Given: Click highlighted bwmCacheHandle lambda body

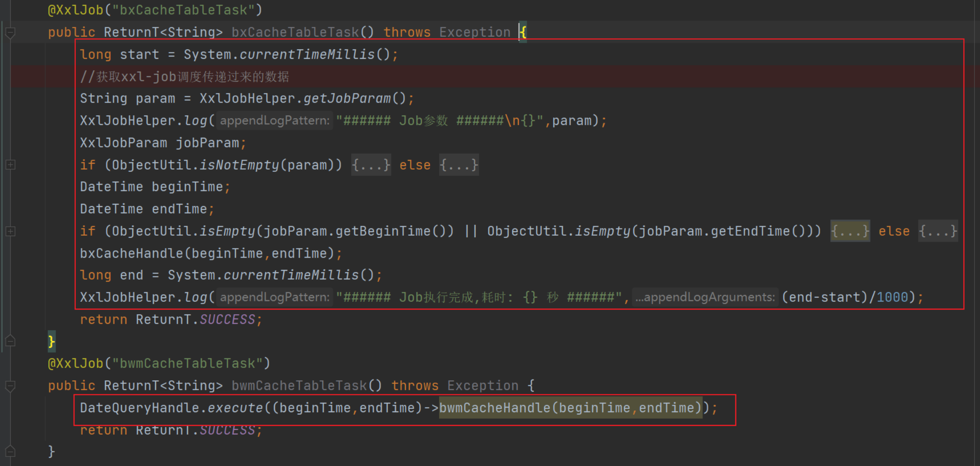Looking at the screenshot, I should [571, 408].
